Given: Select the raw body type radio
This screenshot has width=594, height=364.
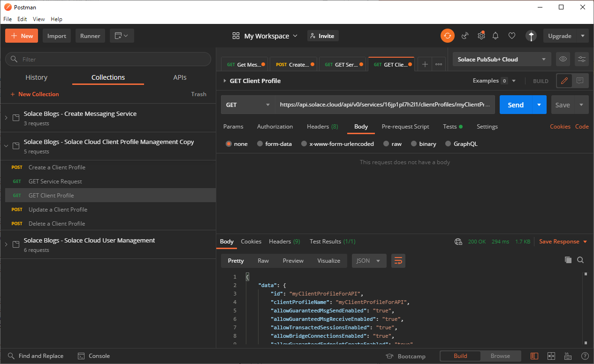Looking at the screenshot, I should pyautogui.click(x=386, y=144).
